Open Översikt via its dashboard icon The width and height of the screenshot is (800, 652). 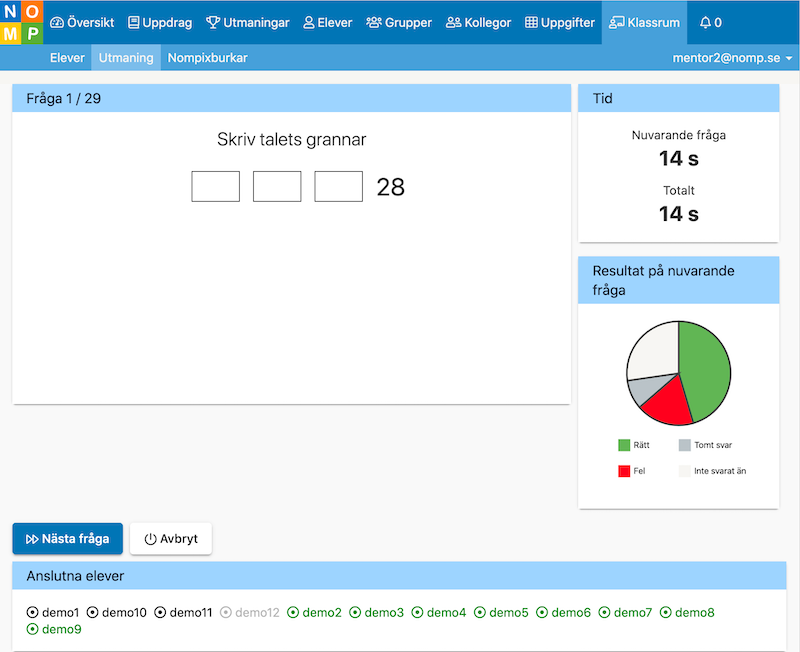[57, 22]
